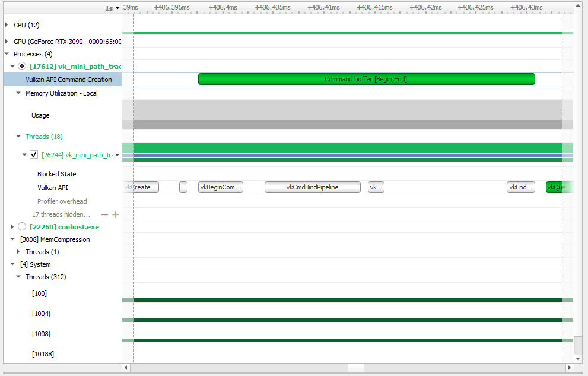Select 'Usage' under Memory Utilization - Local
The image size is (588, 376).
tap(40, 115)
